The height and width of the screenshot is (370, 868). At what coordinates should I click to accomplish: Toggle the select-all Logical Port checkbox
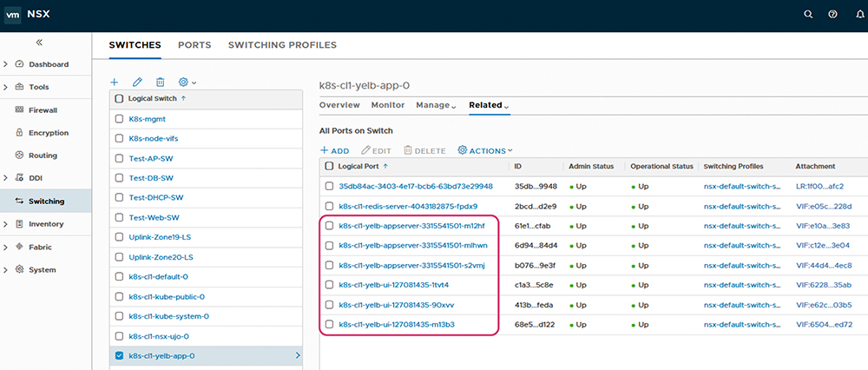329,166
